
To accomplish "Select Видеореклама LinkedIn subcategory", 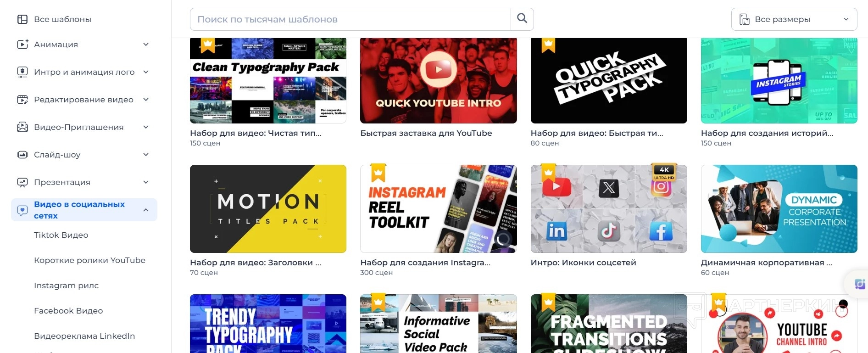I will pos(84,336).
